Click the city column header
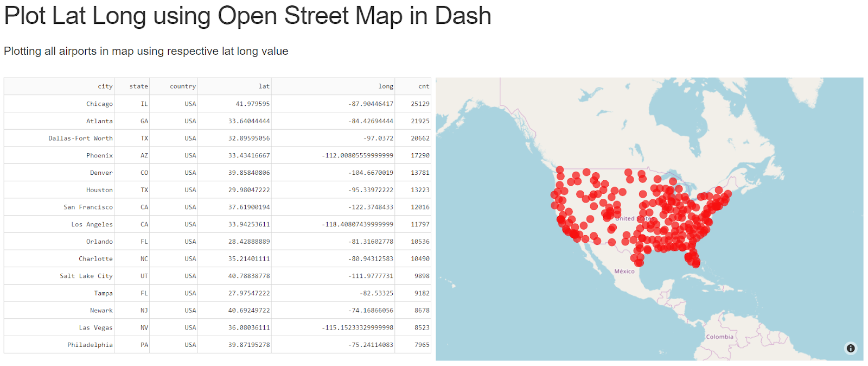This screenshot has height=366, width=868. coord(59,86)
